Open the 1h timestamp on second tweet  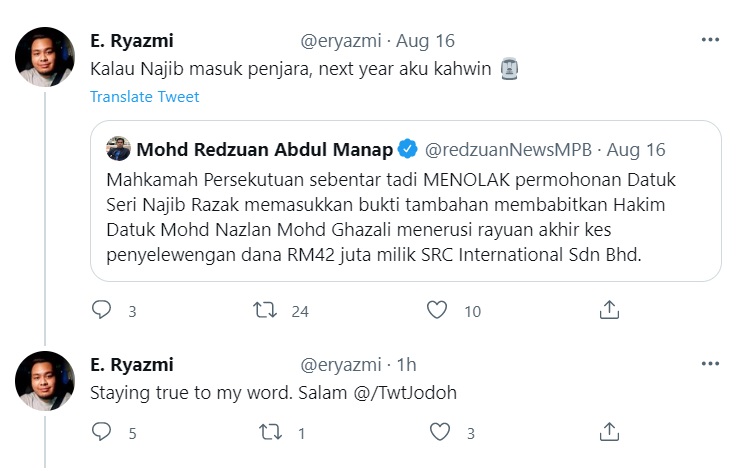pyautogui.click(x=406, y=365)
